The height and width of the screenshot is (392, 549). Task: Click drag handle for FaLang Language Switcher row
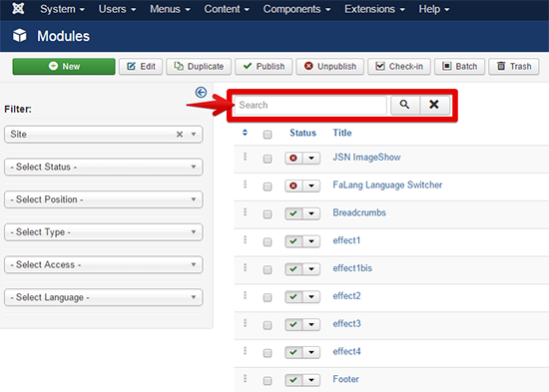tap(246, 185)
